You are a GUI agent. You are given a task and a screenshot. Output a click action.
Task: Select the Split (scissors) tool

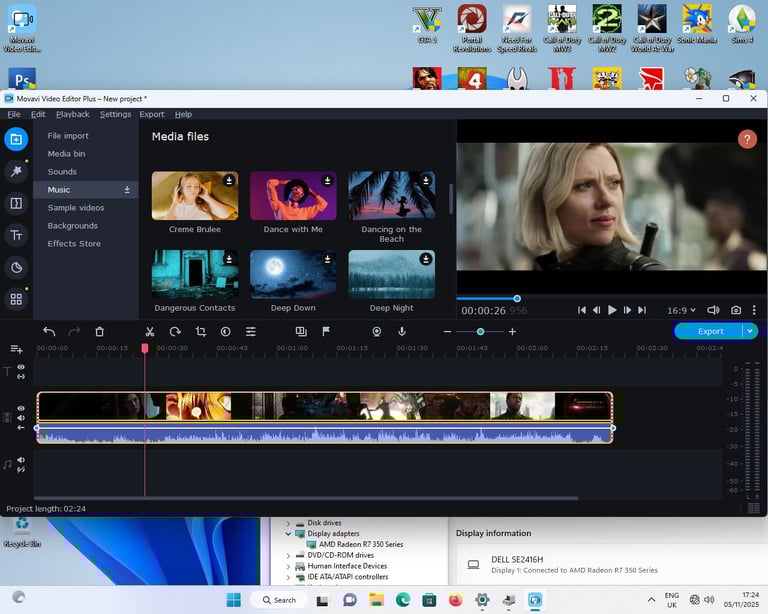pyautogui.click(x=149, y=331)
